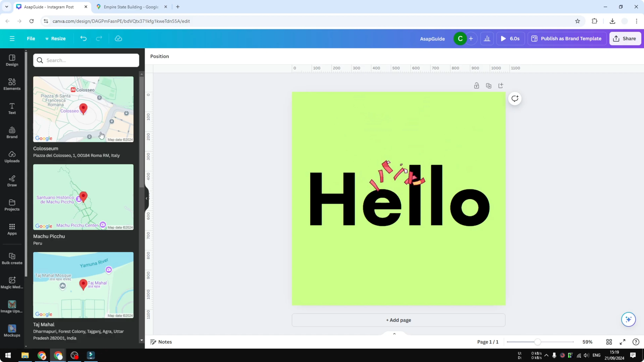This screenshot has height=362, width=644.
Task: Open the Elements panel
Action: click(x=12, y=84)
